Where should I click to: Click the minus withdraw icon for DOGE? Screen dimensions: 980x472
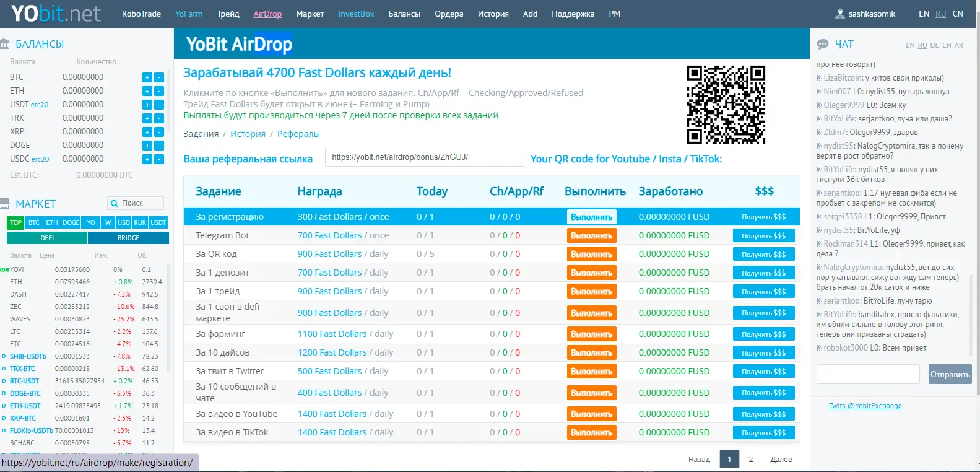point(159,146)
